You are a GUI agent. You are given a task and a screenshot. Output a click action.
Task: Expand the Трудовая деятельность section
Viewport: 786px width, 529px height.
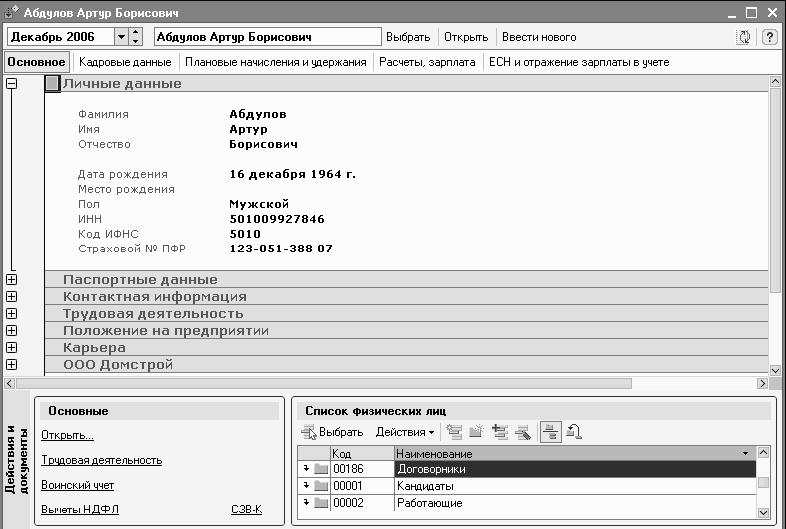pos(11,314)
